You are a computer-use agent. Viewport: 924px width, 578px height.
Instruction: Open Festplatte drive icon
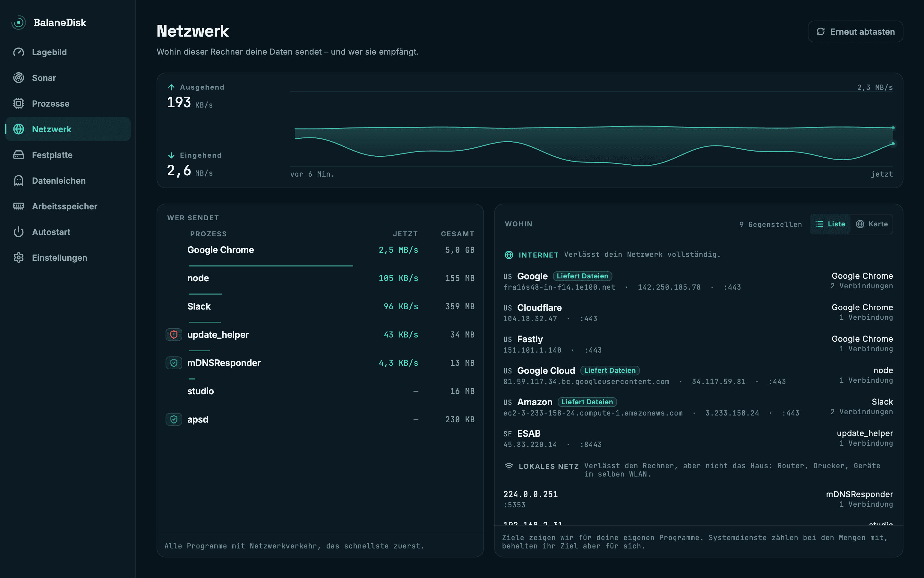tap(18, 155)
